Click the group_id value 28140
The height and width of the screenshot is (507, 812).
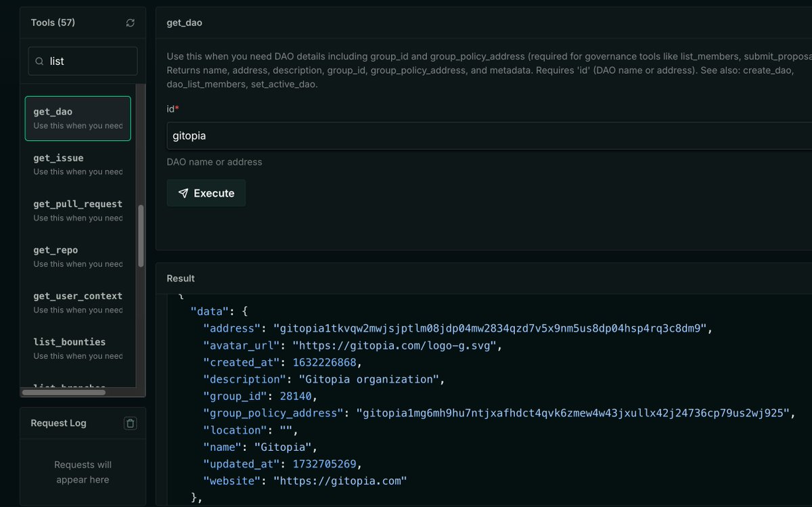pyautogui.click(x=294, y=396)
